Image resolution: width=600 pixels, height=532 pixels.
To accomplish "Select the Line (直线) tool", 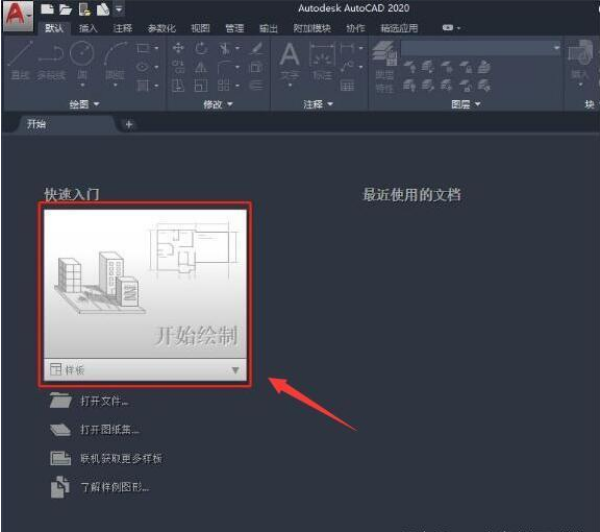I will (17, 62).
